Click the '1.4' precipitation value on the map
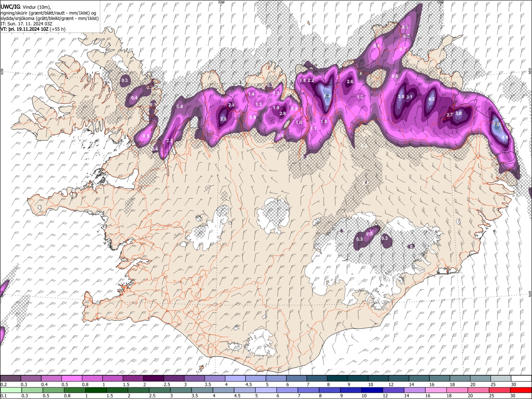This screenshot has width=532, height=399. tap(251, 94)
